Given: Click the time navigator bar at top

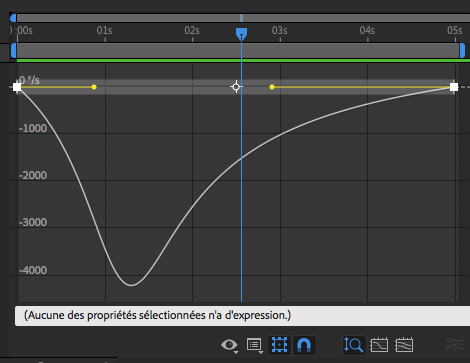Looking at the screenshot, I should pos(243,18).
